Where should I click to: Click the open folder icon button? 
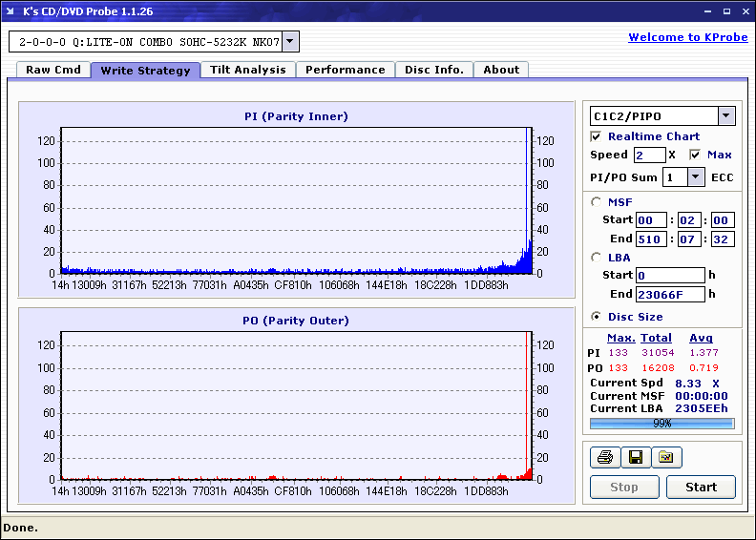666,457
